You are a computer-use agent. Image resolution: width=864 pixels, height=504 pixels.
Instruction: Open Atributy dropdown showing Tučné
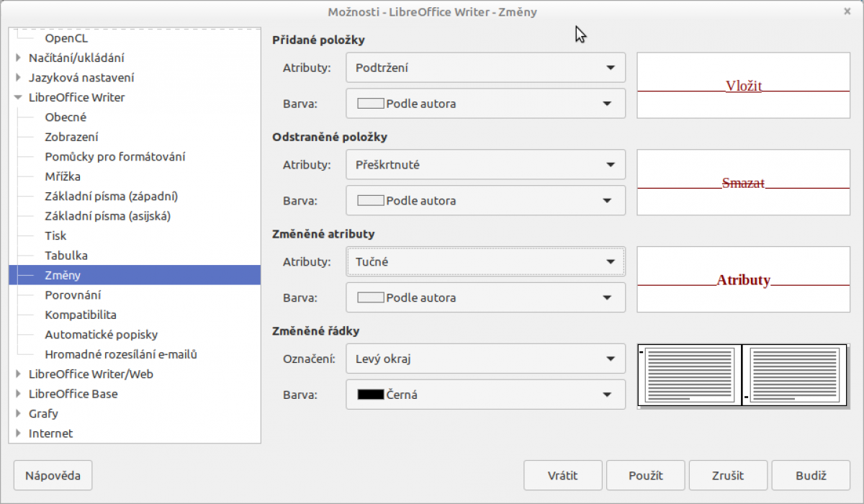[486, 262]
